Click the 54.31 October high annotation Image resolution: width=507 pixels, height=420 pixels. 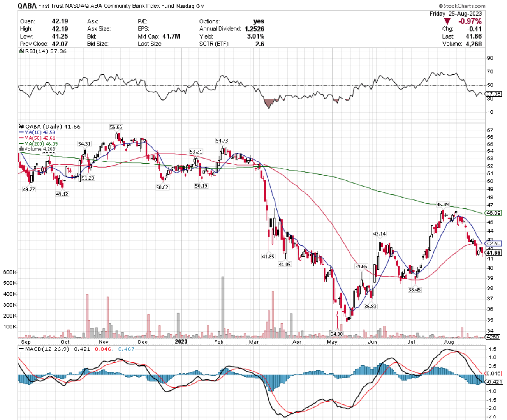(x=84, y=144)
